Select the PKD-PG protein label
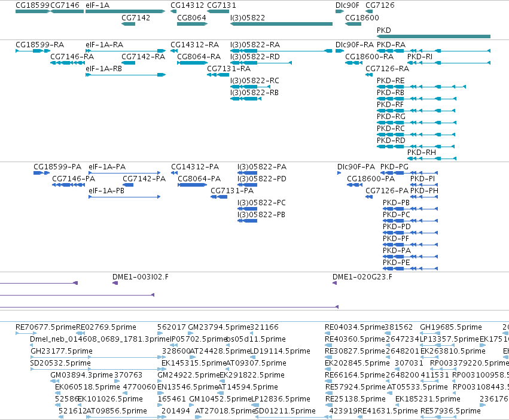The width and height of the screenshot is (509, 420). [394, 167]
